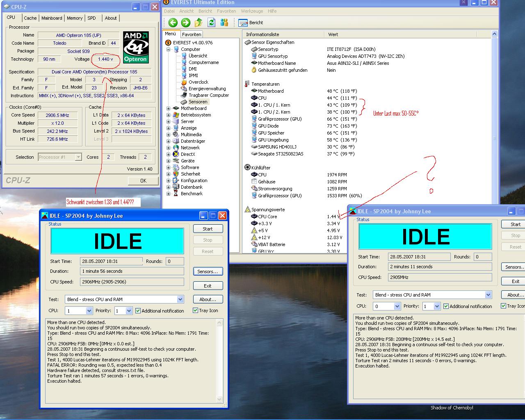Switch to the Mainboard tab in CPU-Z

[x=52, y=18]
